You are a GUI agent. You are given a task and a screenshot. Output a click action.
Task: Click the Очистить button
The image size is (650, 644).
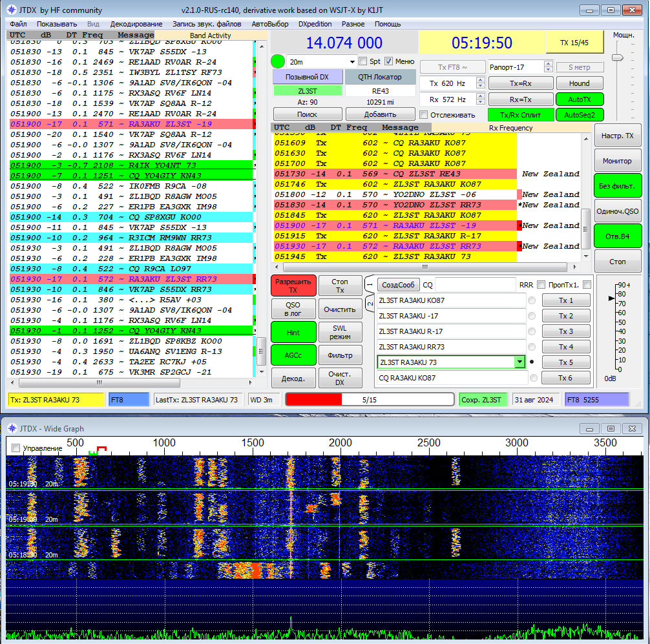(340, 309)
